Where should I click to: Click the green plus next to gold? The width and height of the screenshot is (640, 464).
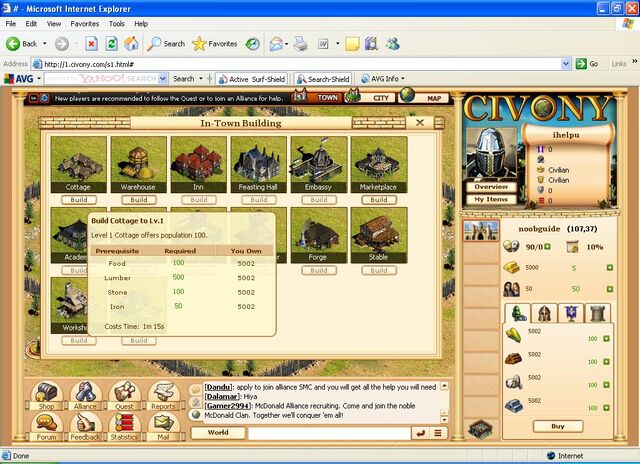[609, 267]
